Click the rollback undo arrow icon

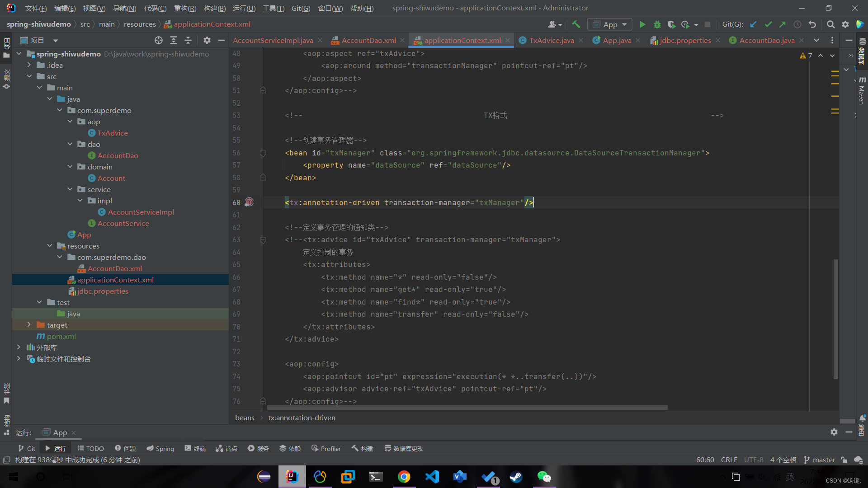pyautogui.click(x=812, y=24)
